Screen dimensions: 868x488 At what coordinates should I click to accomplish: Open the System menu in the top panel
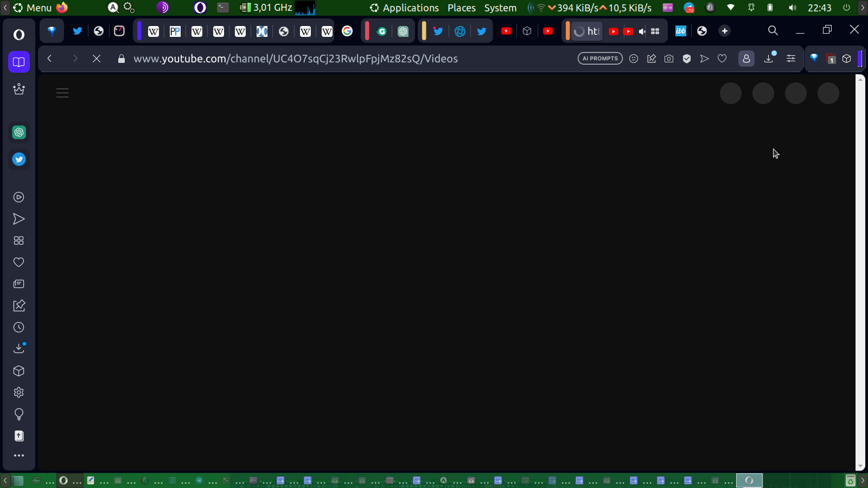tap(500, 8)
